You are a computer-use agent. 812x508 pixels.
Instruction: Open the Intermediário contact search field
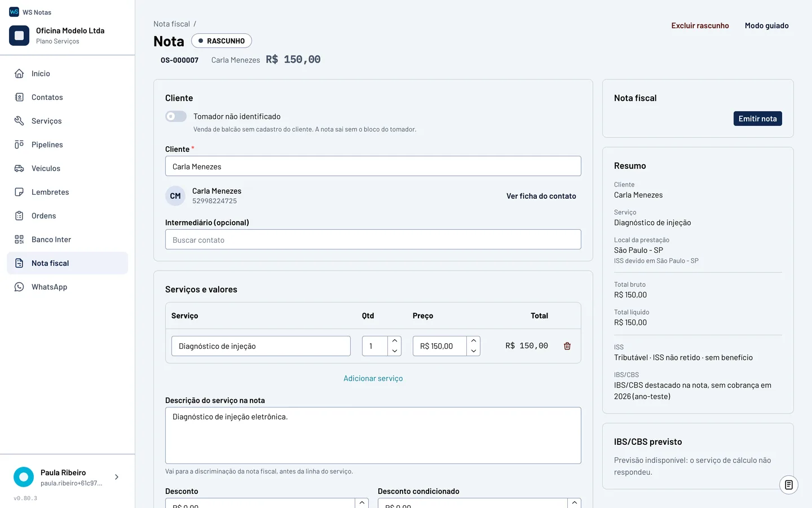pos(373,239)
